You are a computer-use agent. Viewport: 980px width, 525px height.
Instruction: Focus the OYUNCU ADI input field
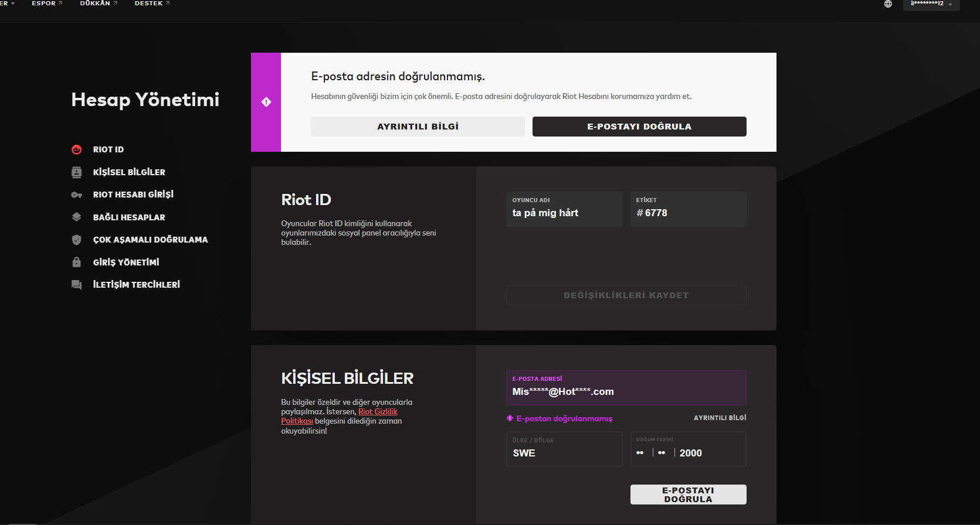pos(564,209)
